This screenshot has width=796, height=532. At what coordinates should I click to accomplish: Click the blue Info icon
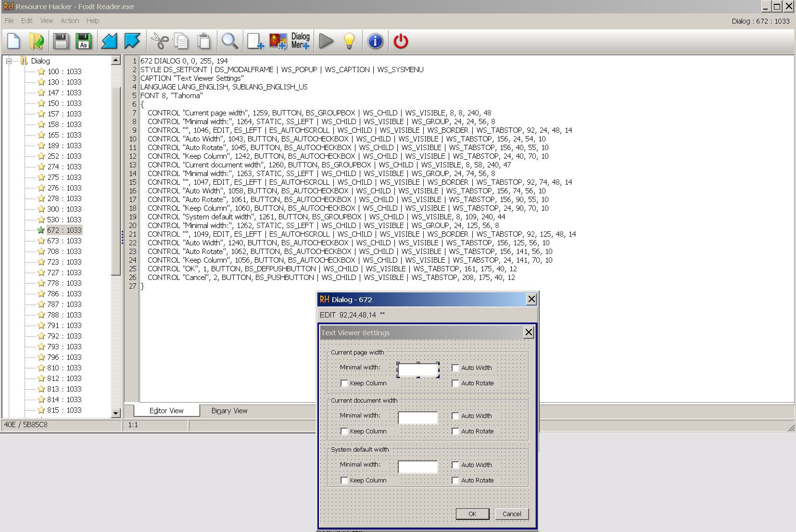point(375,41)
